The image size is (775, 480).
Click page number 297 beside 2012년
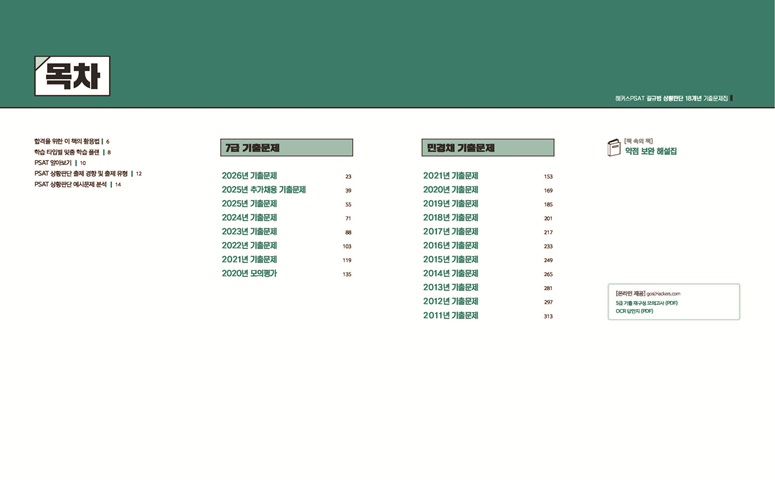click(548, 302)
